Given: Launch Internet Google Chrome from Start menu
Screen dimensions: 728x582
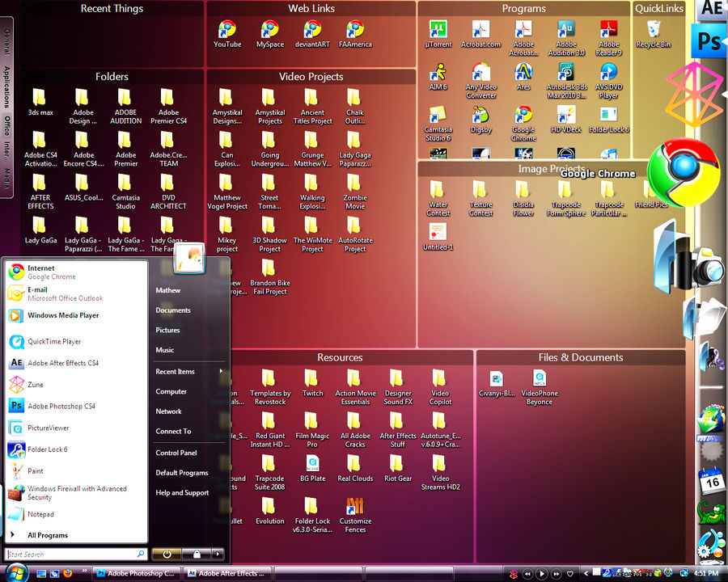Looking at the screenshot, I should click(x=76, y=272).
